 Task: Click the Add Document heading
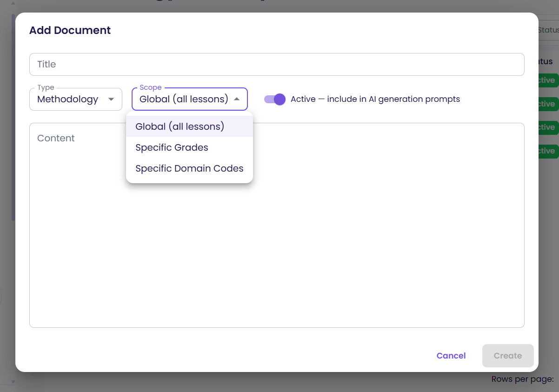70,31
